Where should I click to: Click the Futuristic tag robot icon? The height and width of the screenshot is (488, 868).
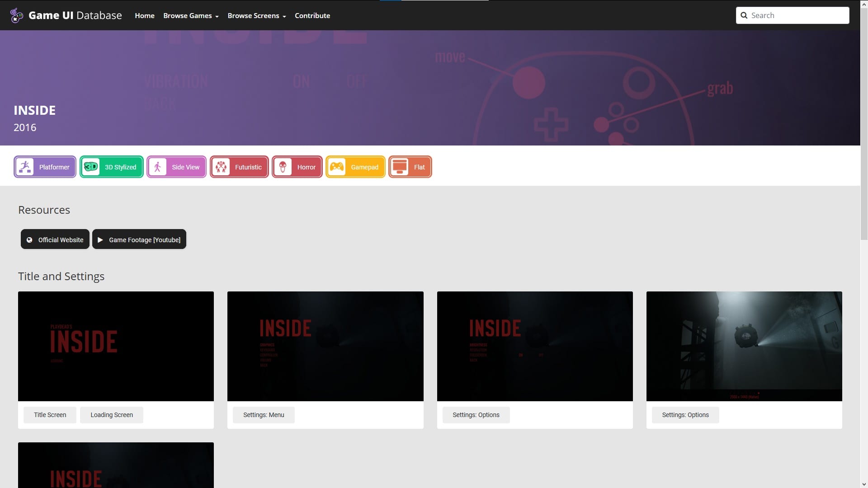click(221, 167)
